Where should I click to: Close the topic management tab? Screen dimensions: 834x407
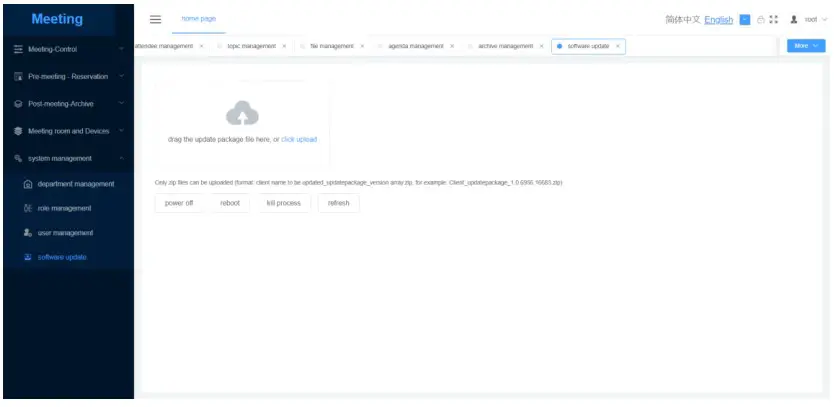tap(284, 46)
